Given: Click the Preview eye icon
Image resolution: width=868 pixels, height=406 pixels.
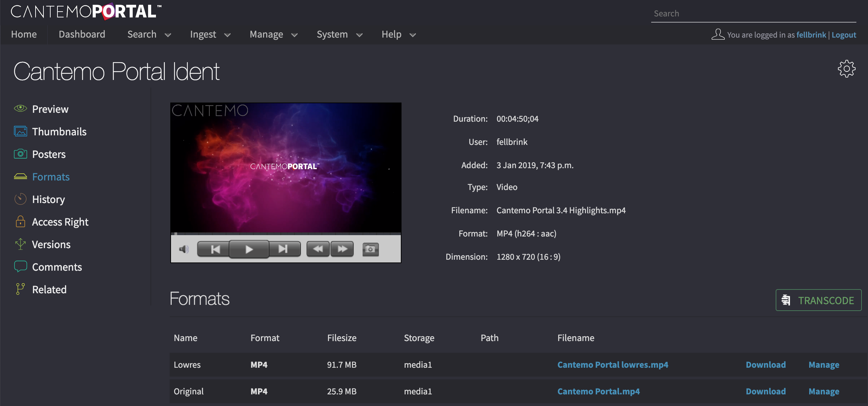Looking at the screenshot, I should coord(21,109).
